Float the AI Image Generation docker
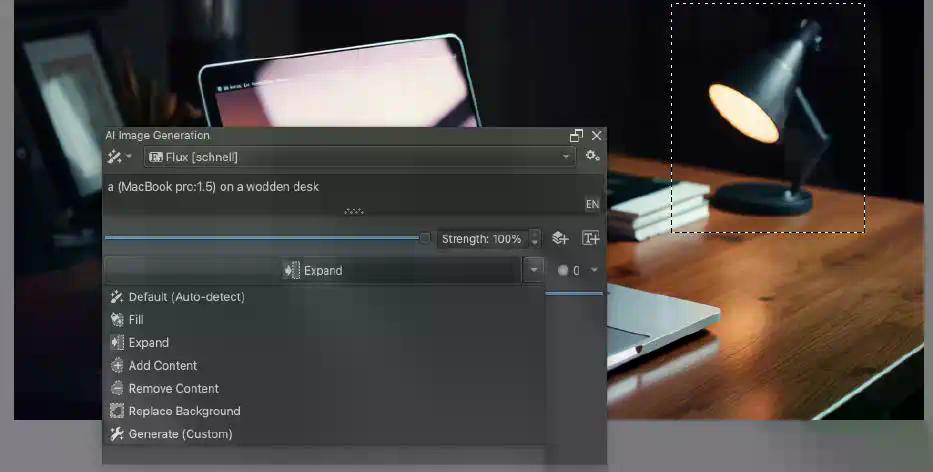 pyautogui.click(x=576, y=136)
